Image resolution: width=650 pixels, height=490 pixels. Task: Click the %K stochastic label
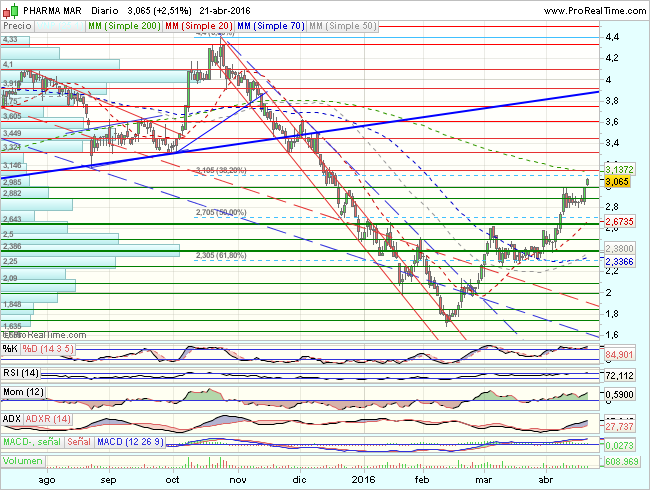(x=10, y=349)
